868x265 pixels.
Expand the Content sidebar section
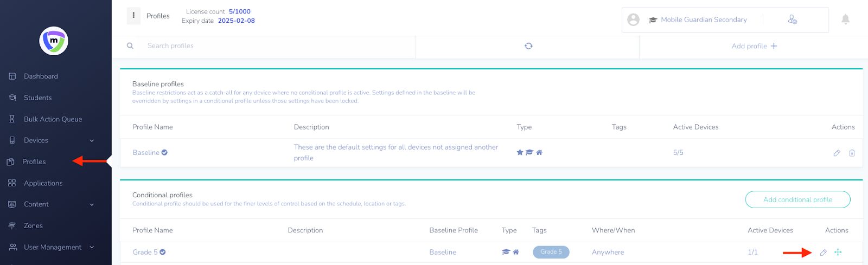coord(91,204)
